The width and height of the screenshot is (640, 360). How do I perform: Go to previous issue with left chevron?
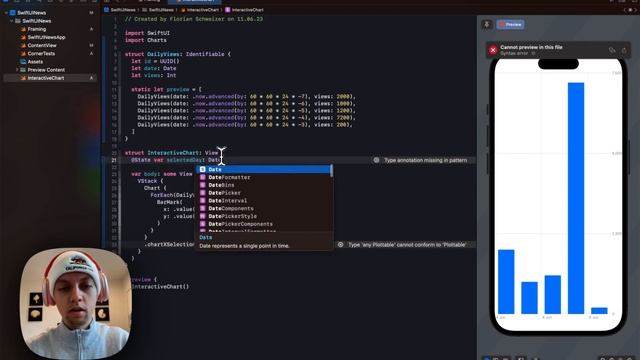(625, 10)
